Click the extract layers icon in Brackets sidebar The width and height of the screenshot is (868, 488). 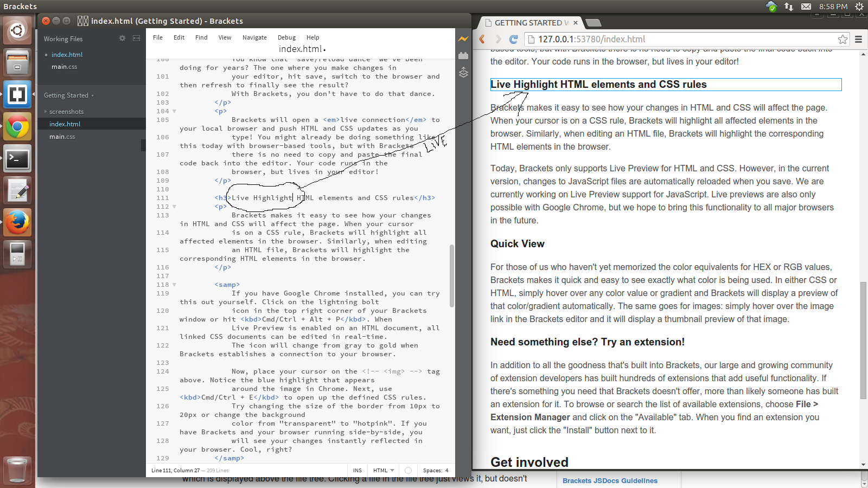point(463,72)
